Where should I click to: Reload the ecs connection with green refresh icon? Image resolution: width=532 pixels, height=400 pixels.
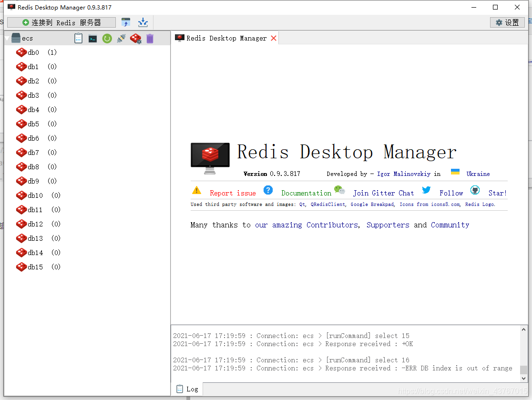coord(107,39)
